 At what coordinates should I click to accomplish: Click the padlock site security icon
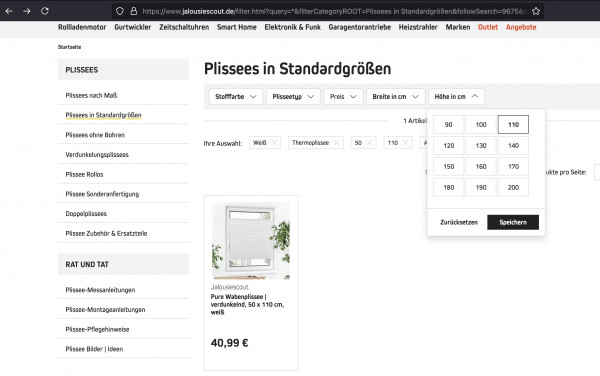(134, 11)
